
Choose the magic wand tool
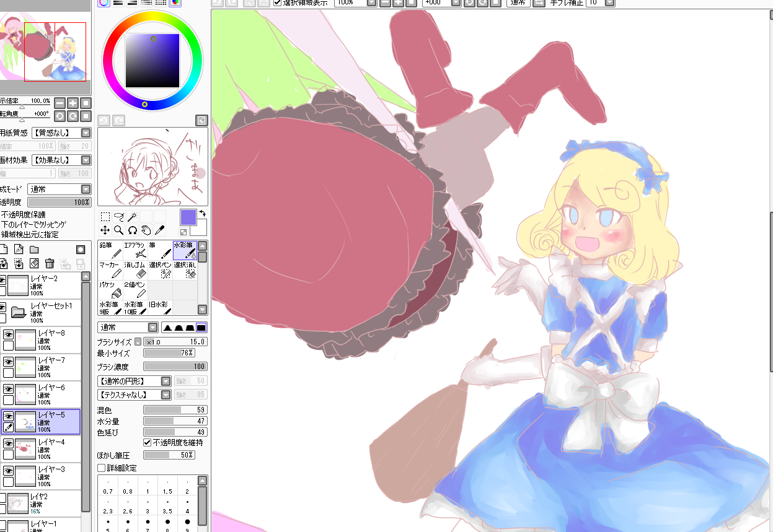[132, 217]
